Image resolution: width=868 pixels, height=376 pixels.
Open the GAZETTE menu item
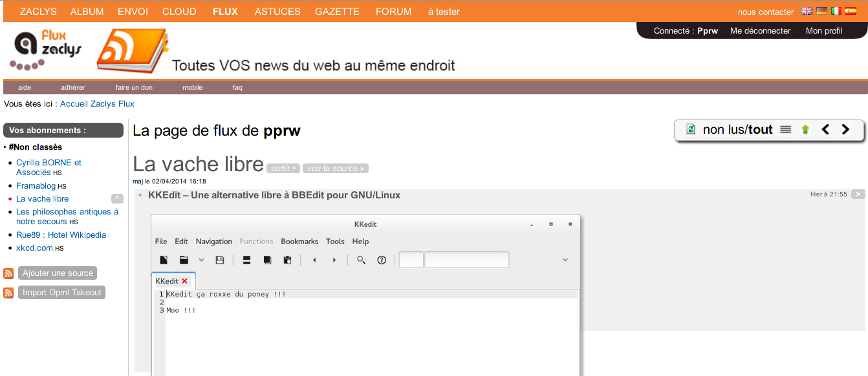[337, 12]
